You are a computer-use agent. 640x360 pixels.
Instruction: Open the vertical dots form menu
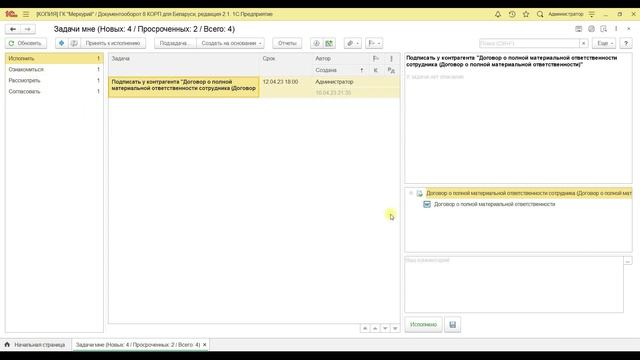pyautogui.click(x=616, y=29)
